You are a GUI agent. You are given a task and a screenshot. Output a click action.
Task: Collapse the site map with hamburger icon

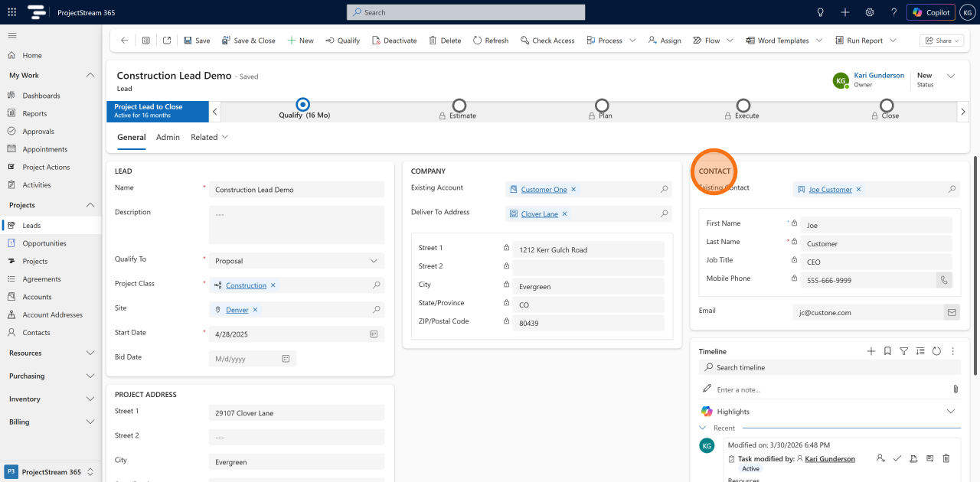pyautogui.click(x=12, y=36)
